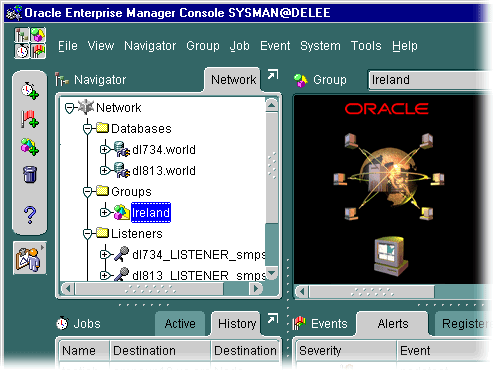Viewport: 498px width, 375px height.
Task: Open the Navigator menu
Action: click(x=150, y=46)
